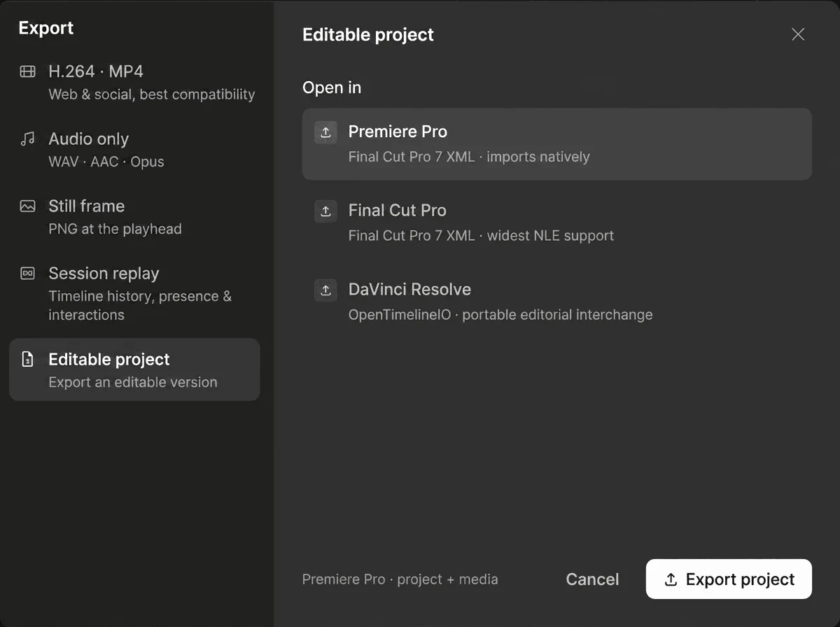Click the Session replay icon
Viewport: 840px width, 627px height.
coord(27,273)
